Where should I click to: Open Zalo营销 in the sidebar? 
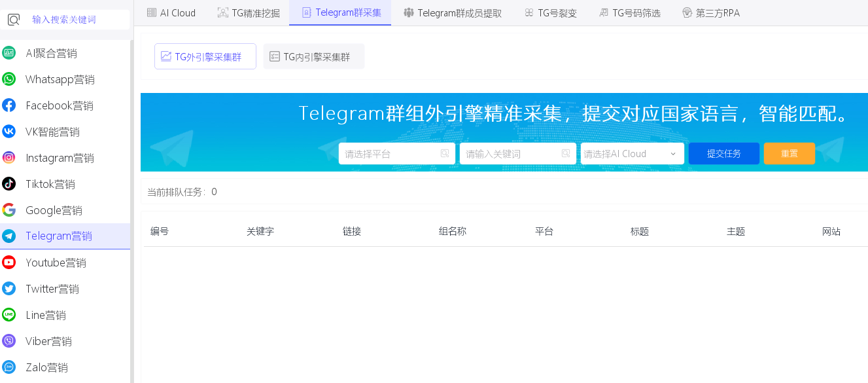click(65, 367)
